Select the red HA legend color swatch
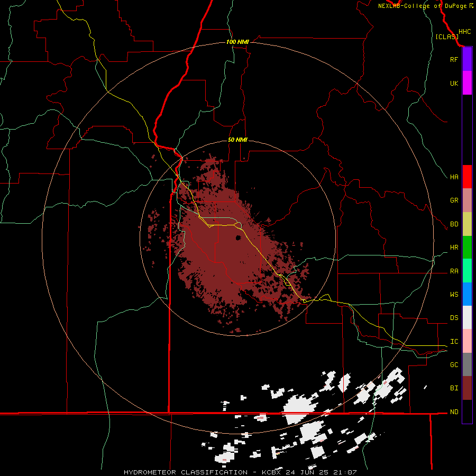 tap(467, 177)
